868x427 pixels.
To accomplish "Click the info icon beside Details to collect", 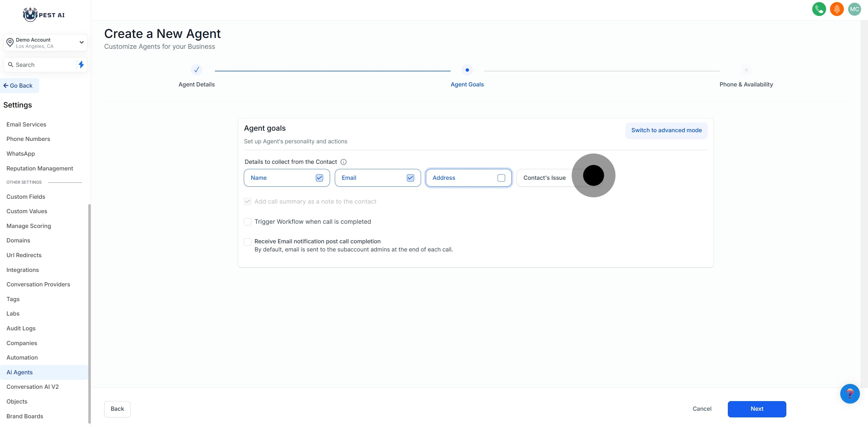I will click(343, 162).
